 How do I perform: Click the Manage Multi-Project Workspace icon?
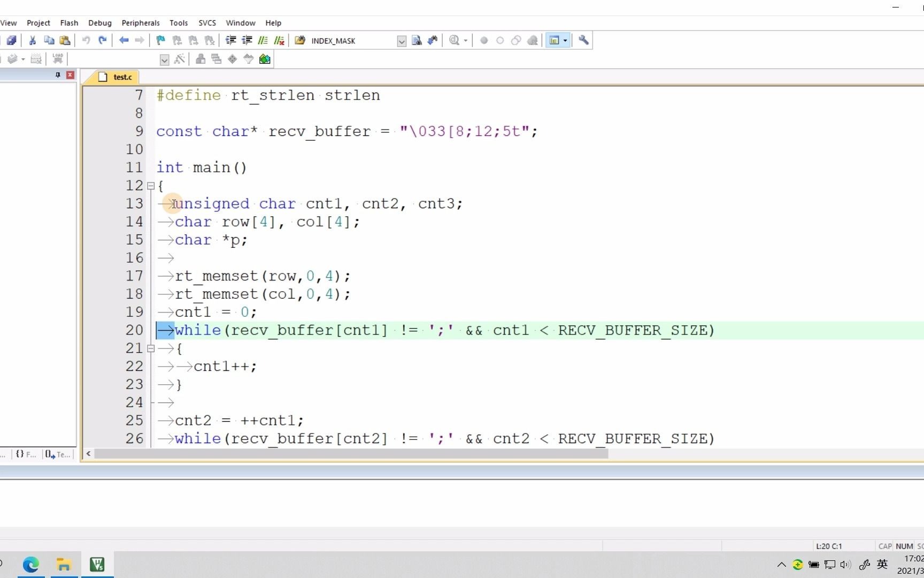pos(216,59)
